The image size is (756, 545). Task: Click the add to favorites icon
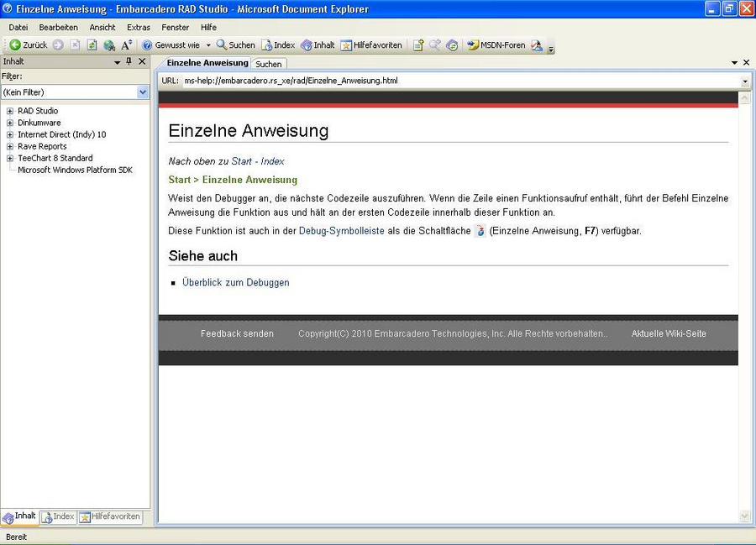(418, 45)
